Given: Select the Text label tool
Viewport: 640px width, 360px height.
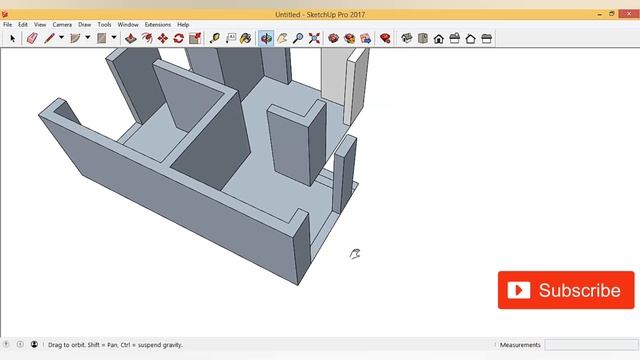Looking at the screenshot, I should 231,39.
